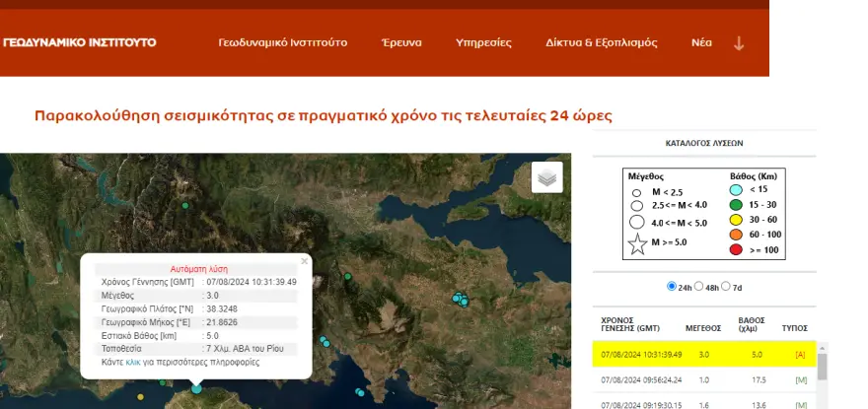This screenshot has width=868, height=409.
Task: Click the green marker at top of map
Action: point(185,205)
